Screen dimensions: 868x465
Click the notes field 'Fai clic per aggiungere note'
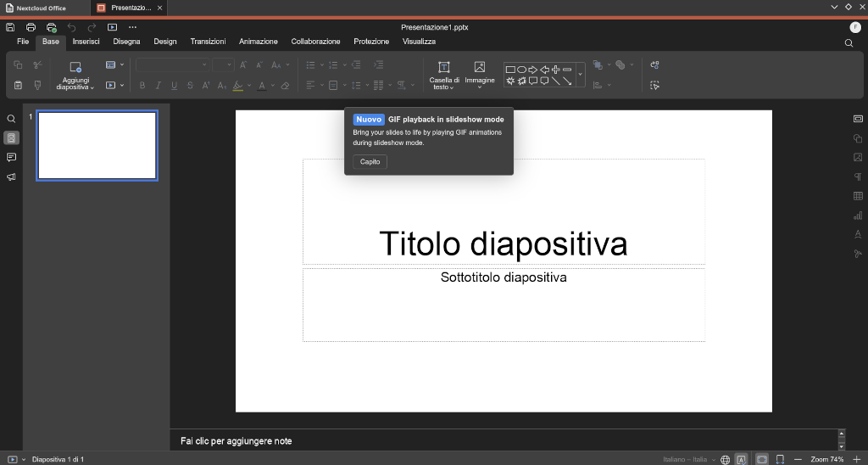click(x=236, y=441)
